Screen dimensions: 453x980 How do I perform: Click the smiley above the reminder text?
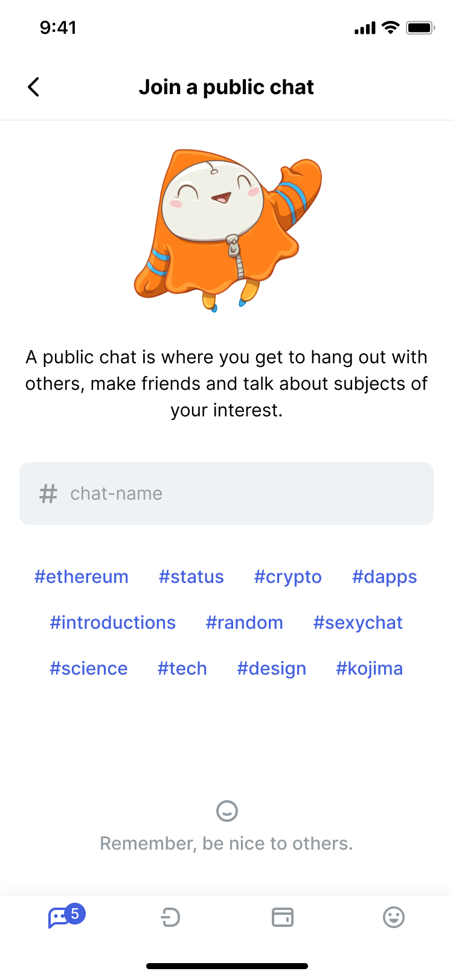(x=226, y=811)
